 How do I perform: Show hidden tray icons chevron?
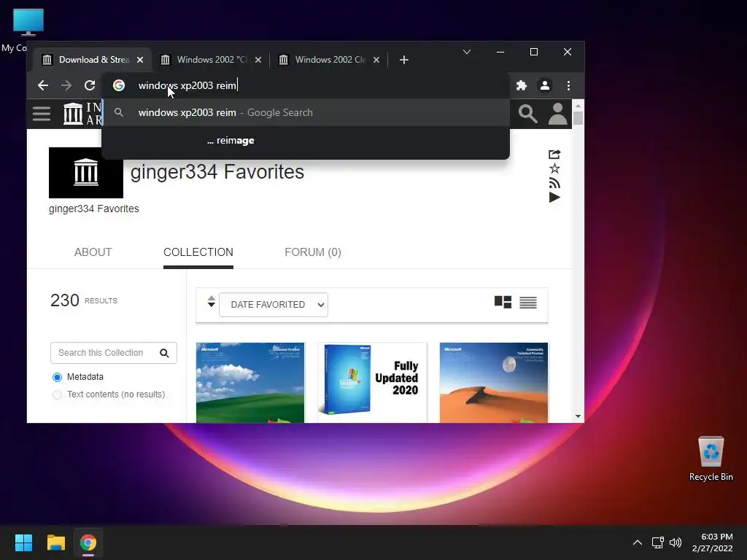(638, 542)
